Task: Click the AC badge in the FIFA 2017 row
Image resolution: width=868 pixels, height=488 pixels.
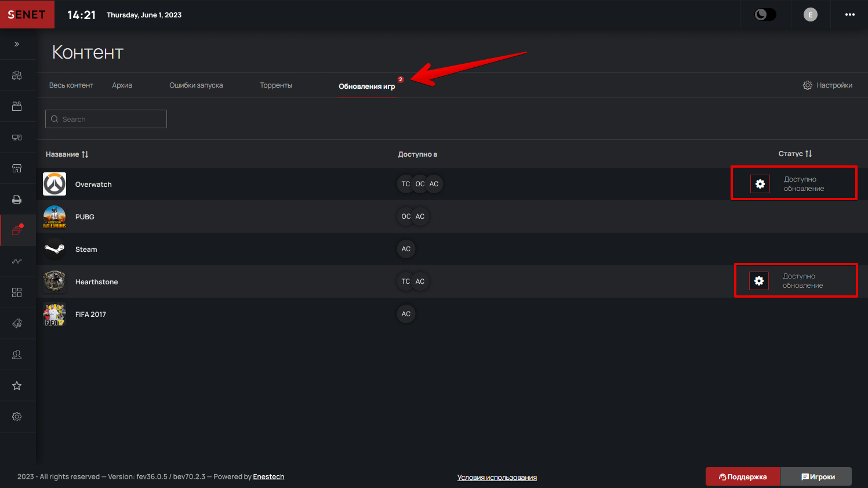Action: (406, 314)
